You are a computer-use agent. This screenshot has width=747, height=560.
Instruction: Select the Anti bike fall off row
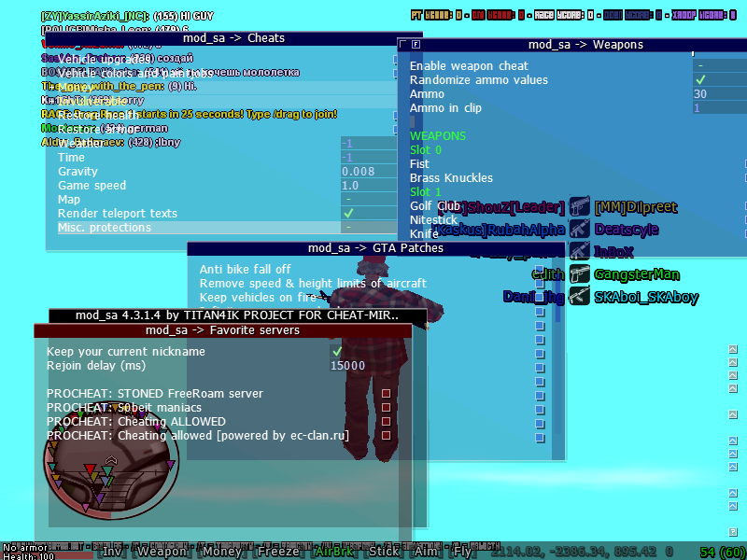tap(371, 270)
